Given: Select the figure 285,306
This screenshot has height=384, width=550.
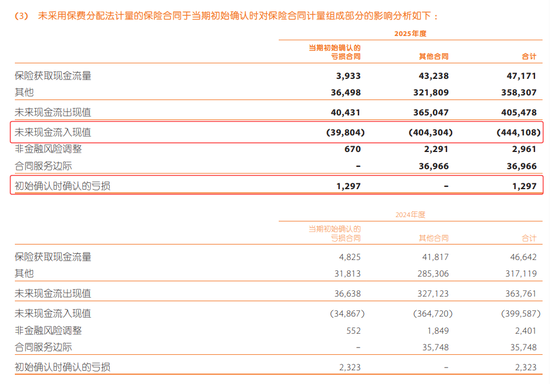Looking at the screenshot, I should pos(433,274).
